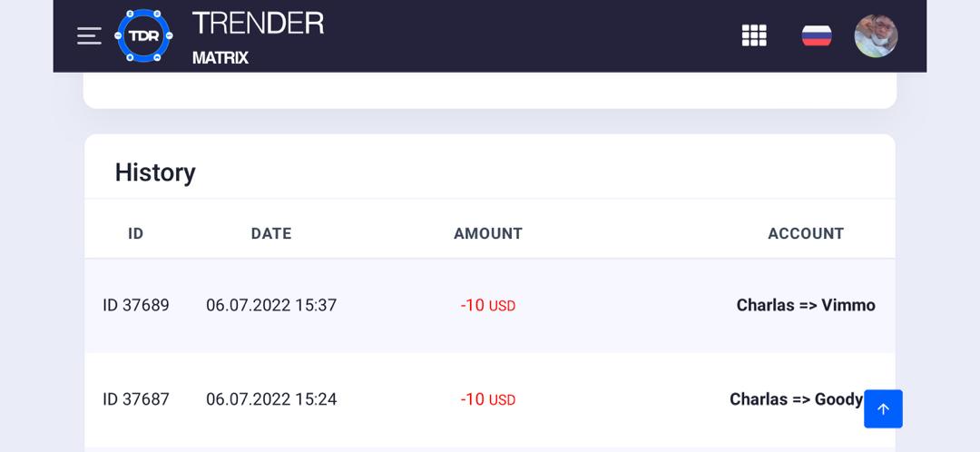This screenshot has width=980, height=452.
Task: Click the 06.07.2022 15:24 date cell
Action: (x=271, y=398)
